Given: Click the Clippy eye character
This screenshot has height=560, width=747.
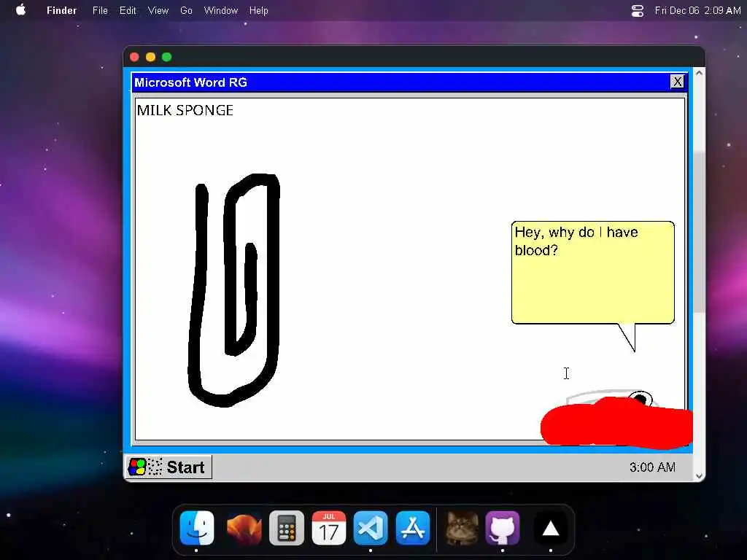Looking at the screenshot, I should pyautogui.click(x=640, y=398).
